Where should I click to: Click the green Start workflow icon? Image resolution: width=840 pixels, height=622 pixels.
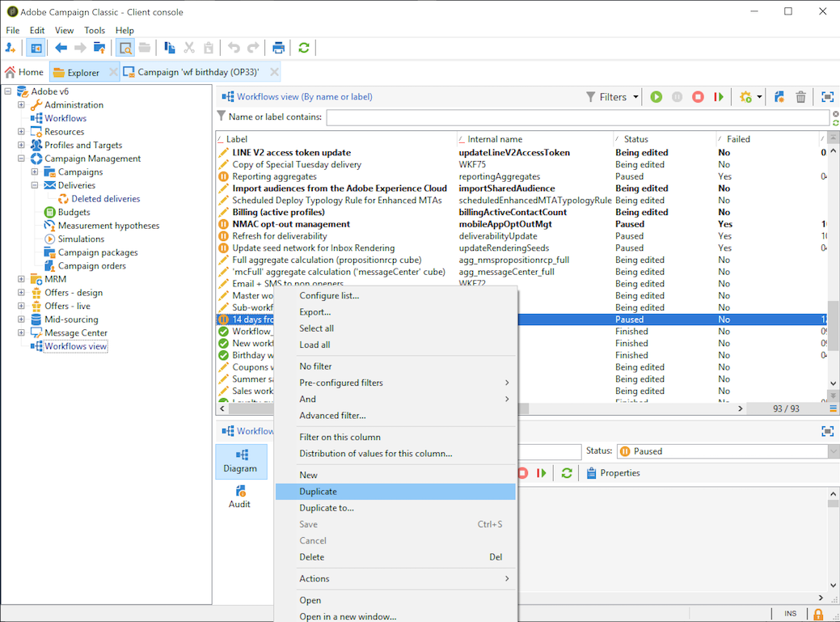(656, 97)
